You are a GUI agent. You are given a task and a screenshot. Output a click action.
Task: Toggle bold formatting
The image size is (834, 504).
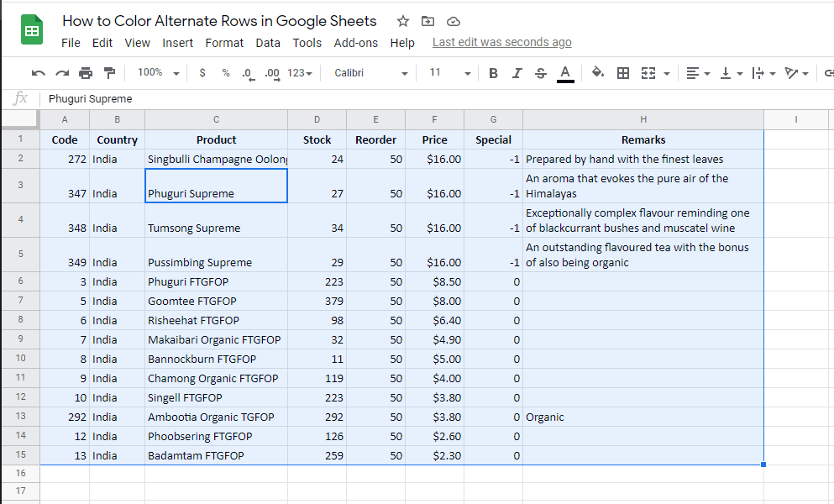tap(493, 72)
